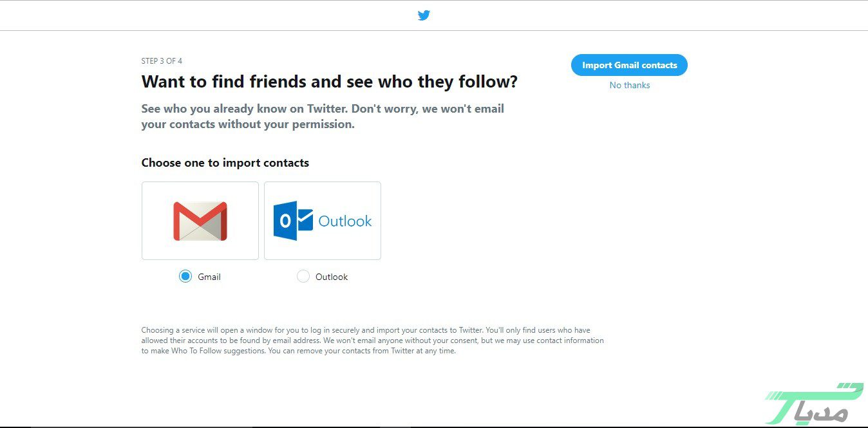Click the contact-import disclaimer paragraph

point(372,340)
